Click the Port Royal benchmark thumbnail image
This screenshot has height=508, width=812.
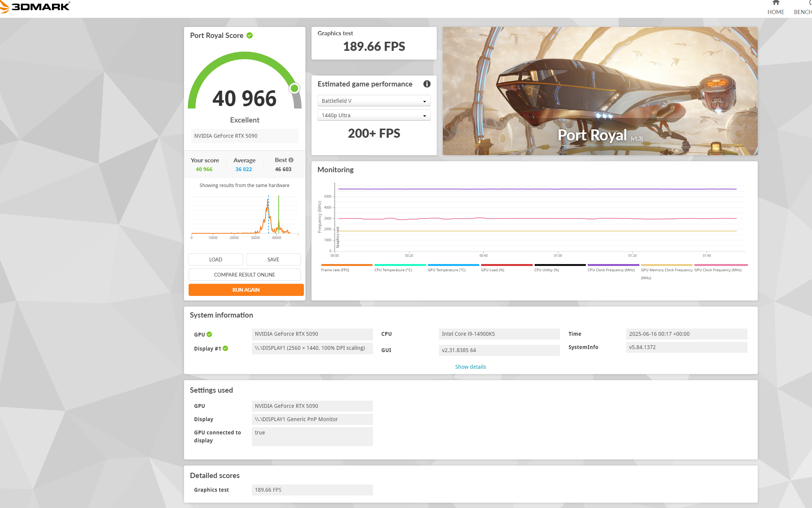pyautogui.click(x=600, y=91)
